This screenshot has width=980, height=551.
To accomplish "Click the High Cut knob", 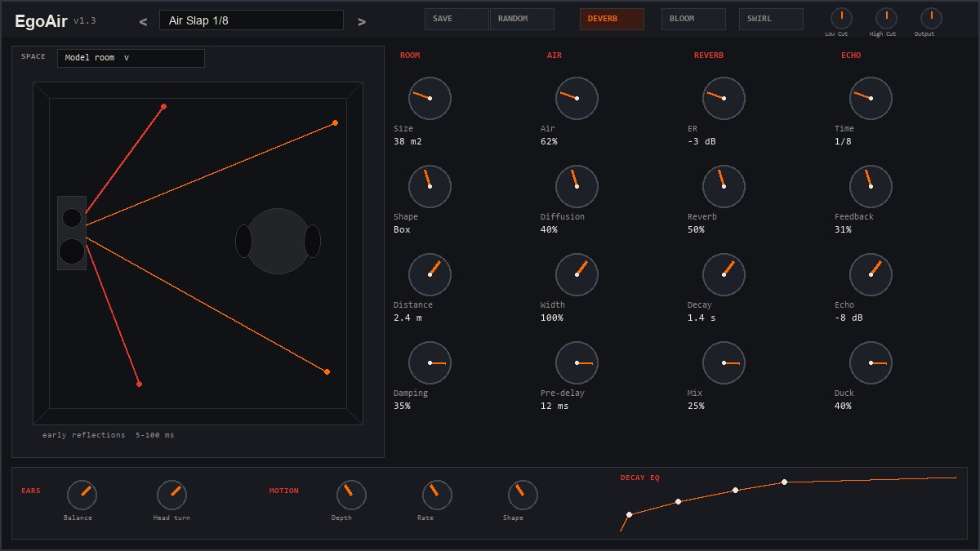I will point(886,18).
